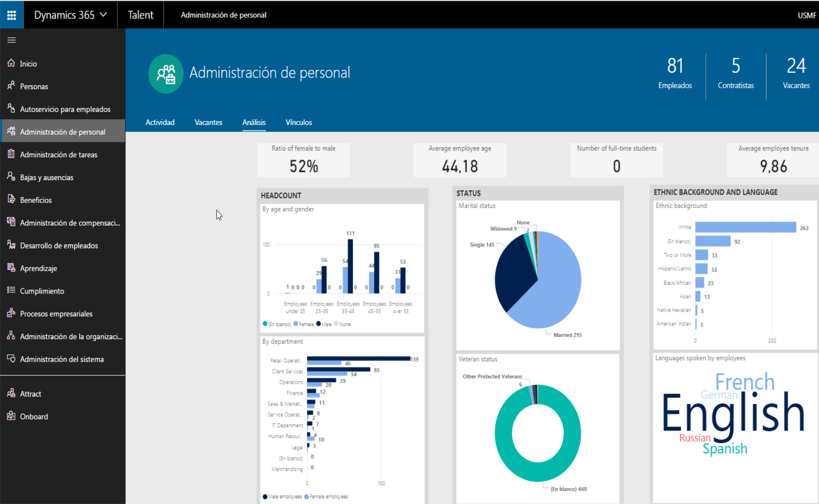Click the Onboard sidebar icon
This screenshot has width=819, height=504.
(11, 416)
